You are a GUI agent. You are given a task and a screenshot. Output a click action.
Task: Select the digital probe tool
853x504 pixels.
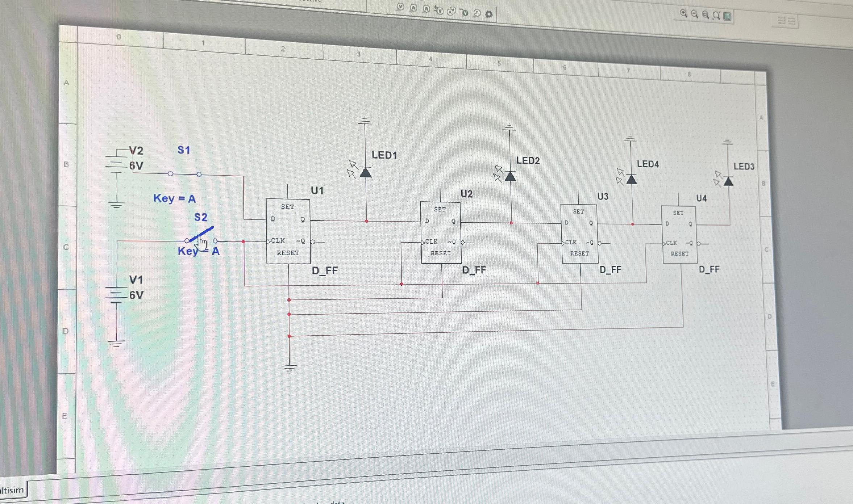(477, 12)
